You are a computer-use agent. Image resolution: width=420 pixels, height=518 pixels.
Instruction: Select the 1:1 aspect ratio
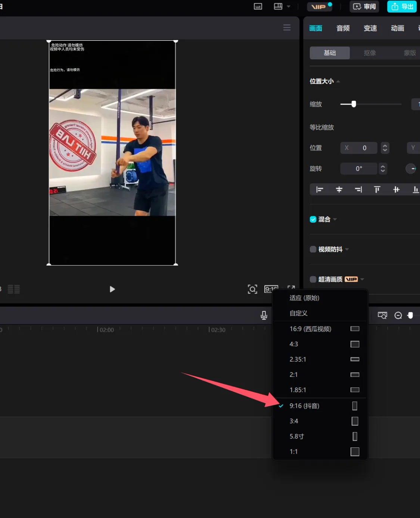coord(320,452)
